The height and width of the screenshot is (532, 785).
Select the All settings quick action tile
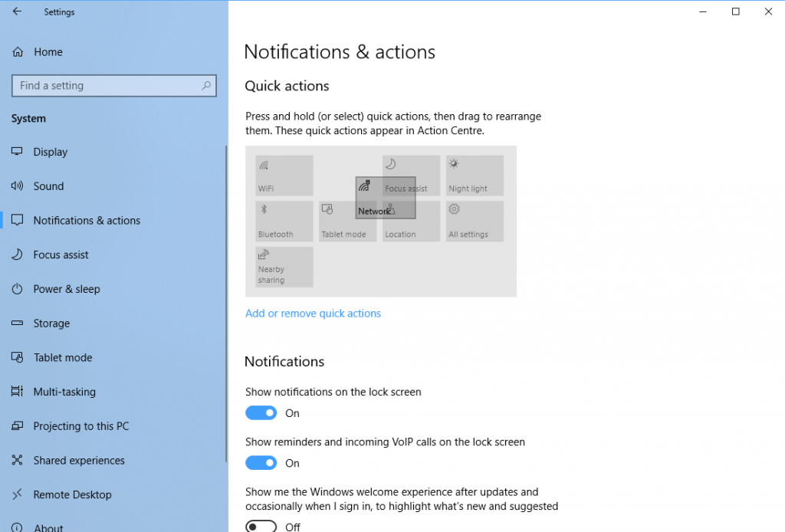(475, 222)
